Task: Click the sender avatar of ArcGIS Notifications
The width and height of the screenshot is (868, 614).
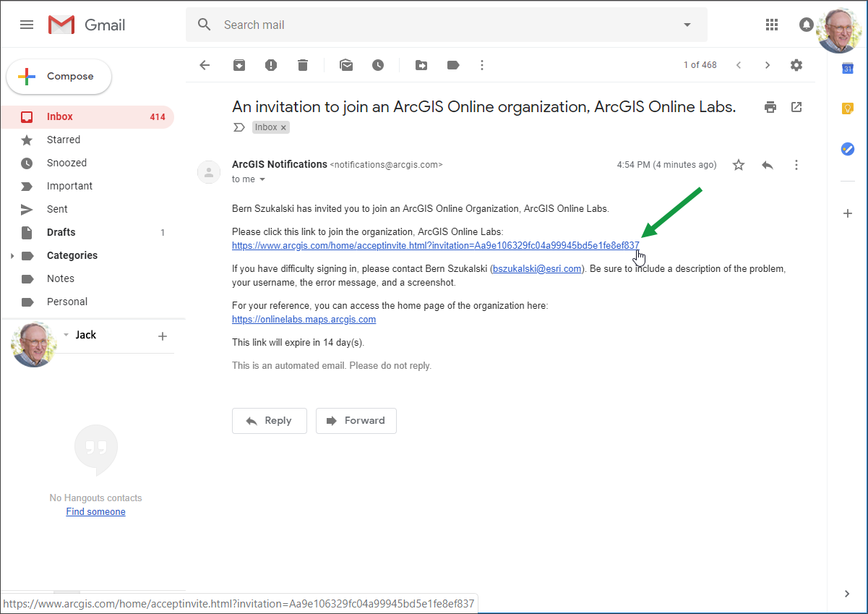Action: tap(209, 172)
